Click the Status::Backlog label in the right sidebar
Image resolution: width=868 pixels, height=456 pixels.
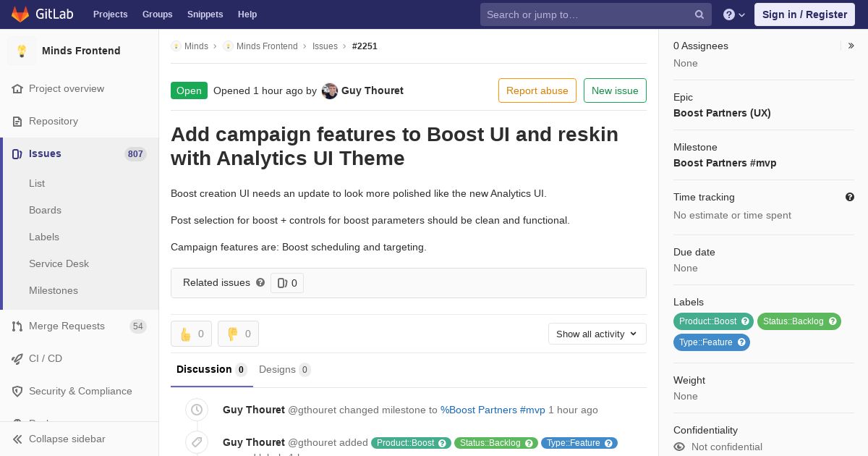click(799, 321)
